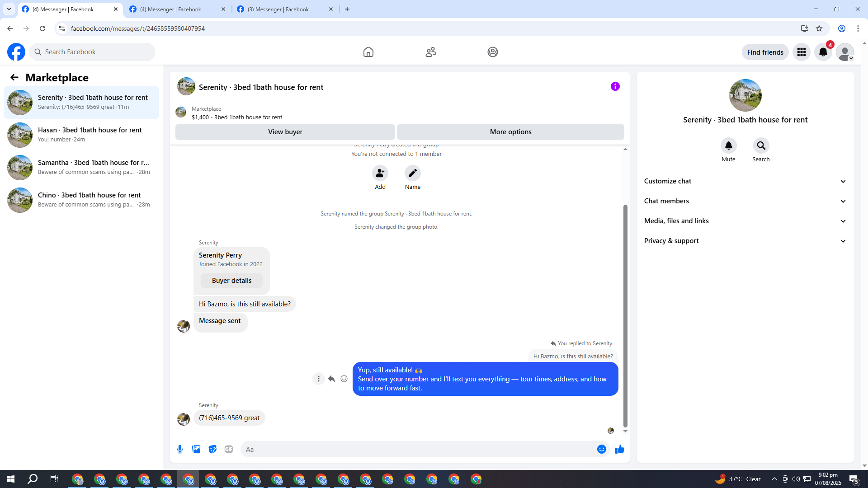Attach a photo or file
Viewport: 868px width, 488px height.
point(196,449)
